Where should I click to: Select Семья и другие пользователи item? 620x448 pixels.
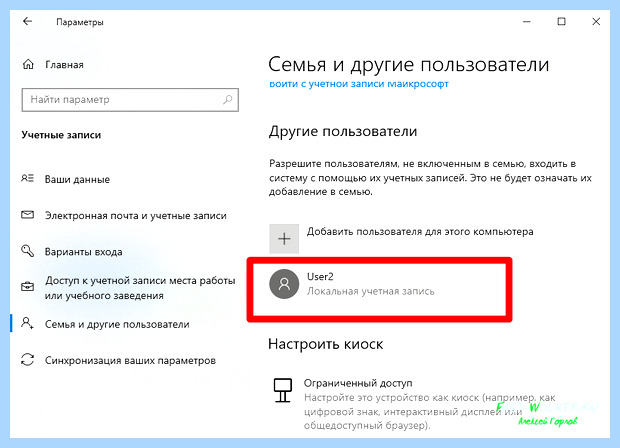[x=117, y=324]
